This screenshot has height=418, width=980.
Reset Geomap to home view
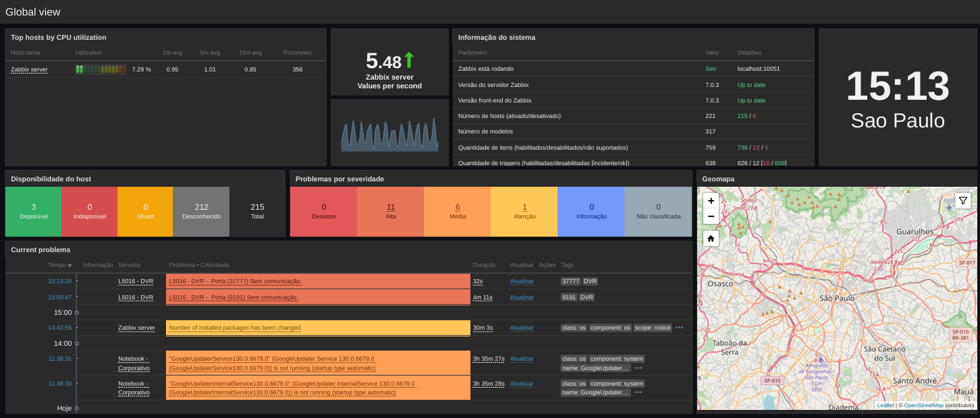point(711,239)
